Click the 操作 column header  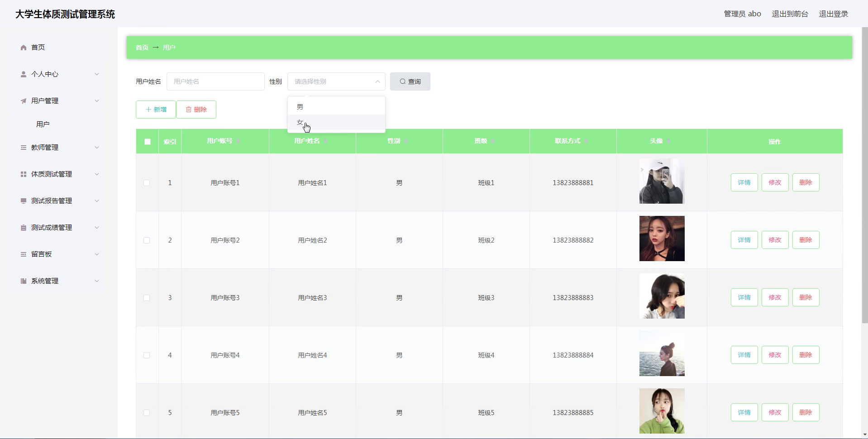pos(775,142)
